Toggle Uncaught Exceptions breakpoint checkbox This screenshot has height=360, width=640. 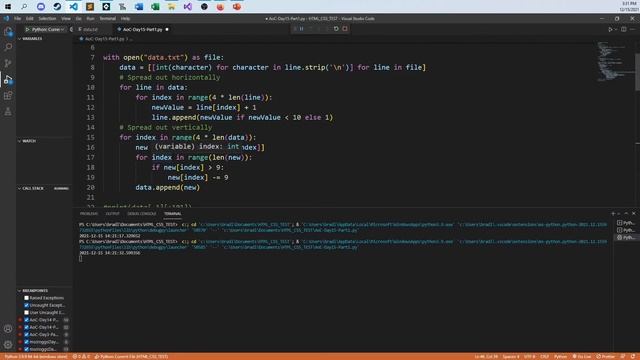click(x=27, y=305)
